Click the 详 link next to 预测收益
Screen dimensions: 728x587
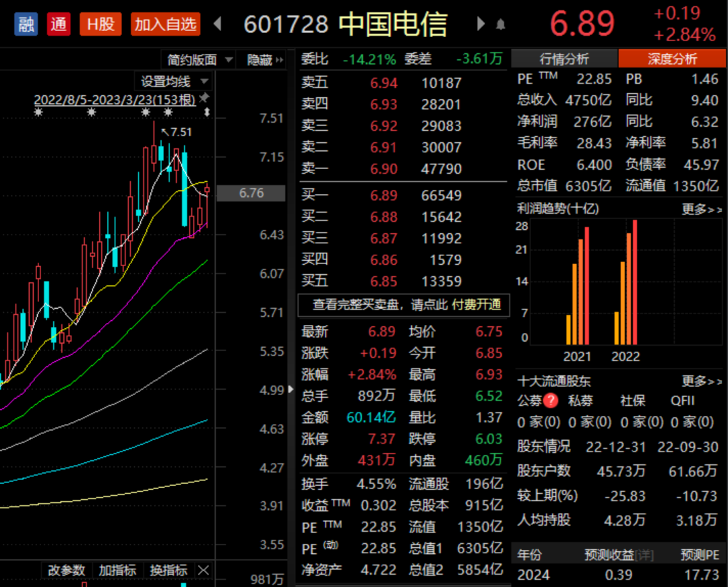[x=644, y=555]
